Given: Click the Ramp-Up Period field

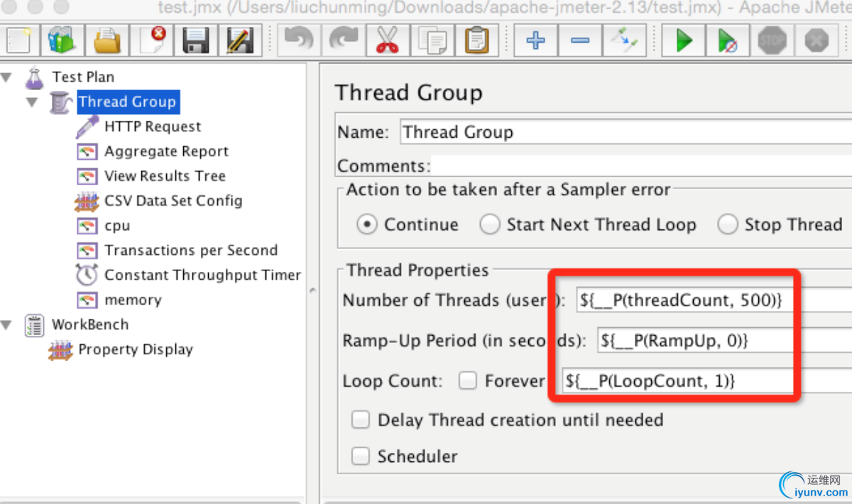Looking at the screenshot, I should (724, 341).
